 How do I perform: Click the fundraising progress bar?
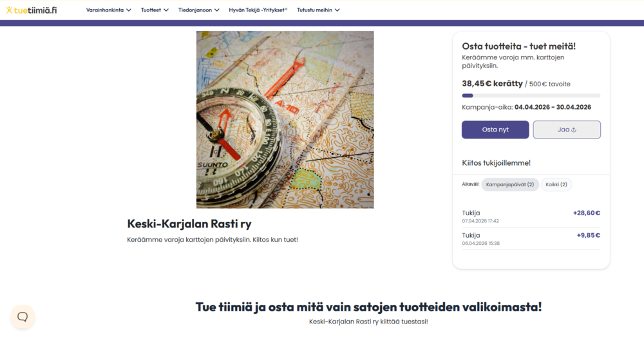[x=531, y=95]
